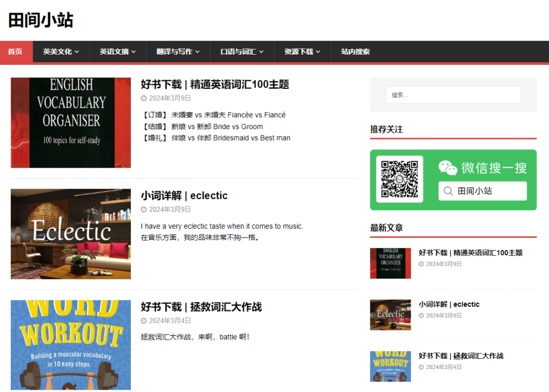Click the excerpt 拯救词汇大作战，来啊，battle 啊

tap(195, 337)
